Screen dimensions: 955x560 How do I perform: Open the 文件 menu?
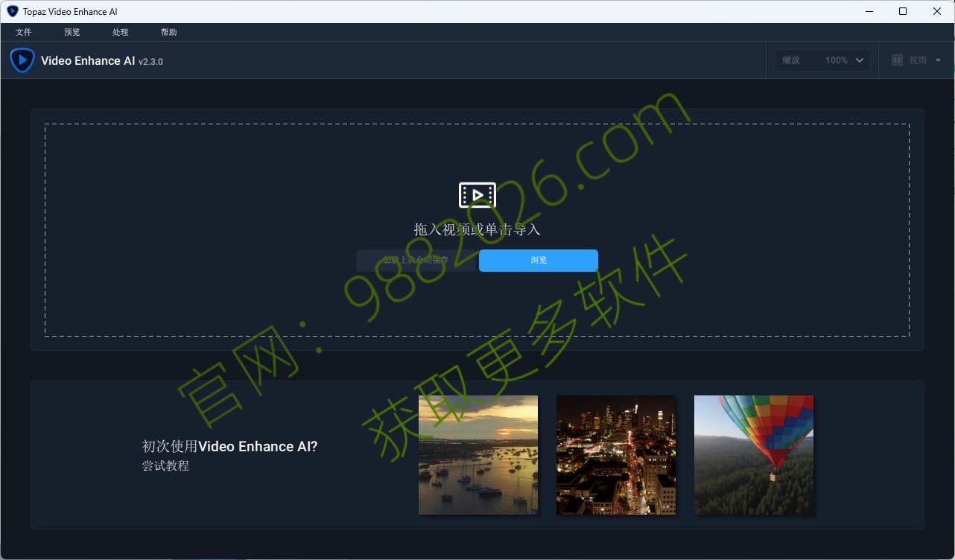tap(23, 32)
